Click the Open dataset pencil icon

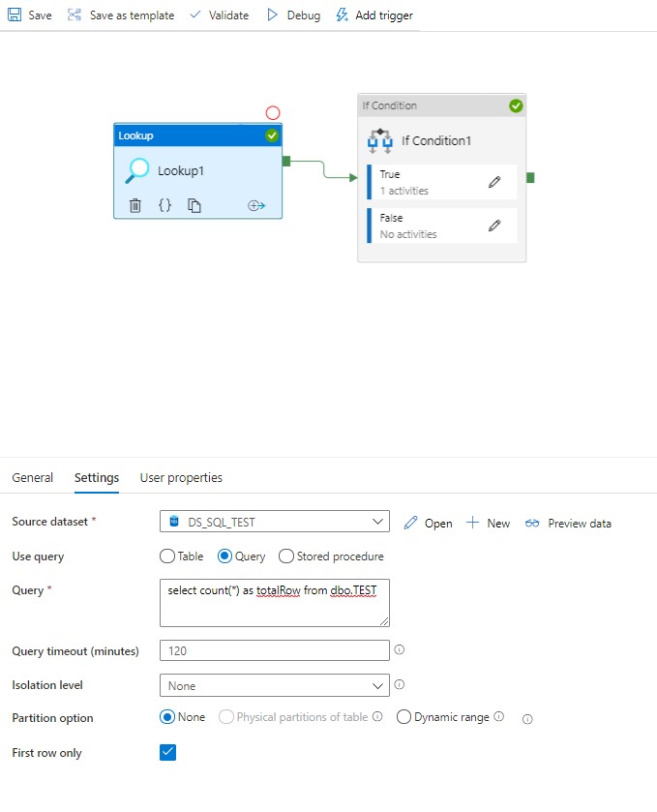click(x=410, y=523)
